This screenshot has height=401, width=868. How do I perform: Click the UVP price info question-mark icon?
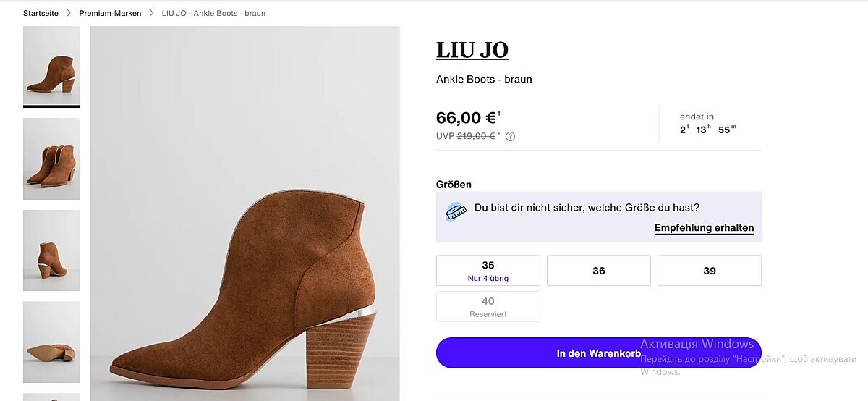pos(510,136)
